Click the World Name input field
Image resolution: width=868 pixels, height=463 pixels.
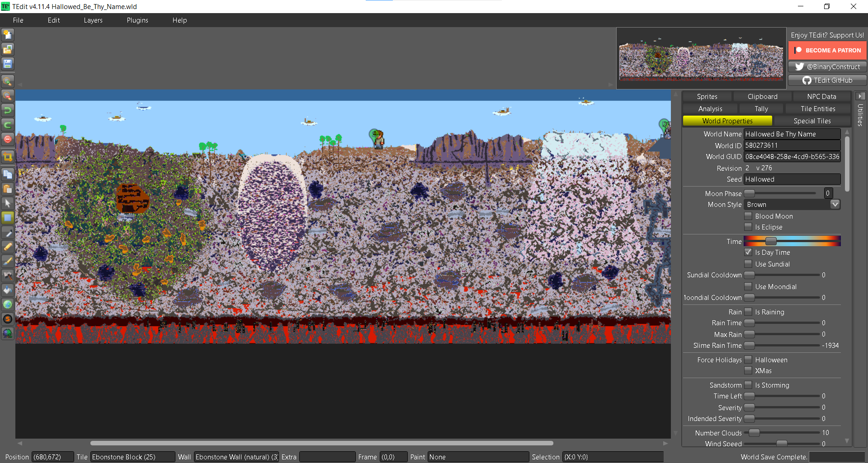792,134
